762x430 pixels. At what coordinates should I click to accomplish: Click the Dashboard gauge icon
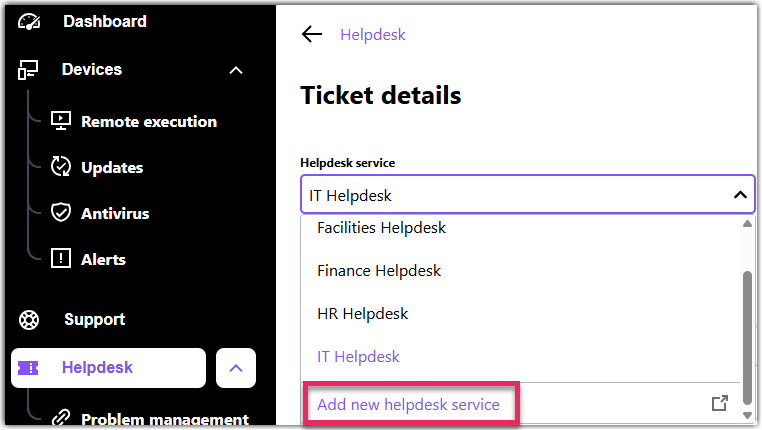click(29, 22)
